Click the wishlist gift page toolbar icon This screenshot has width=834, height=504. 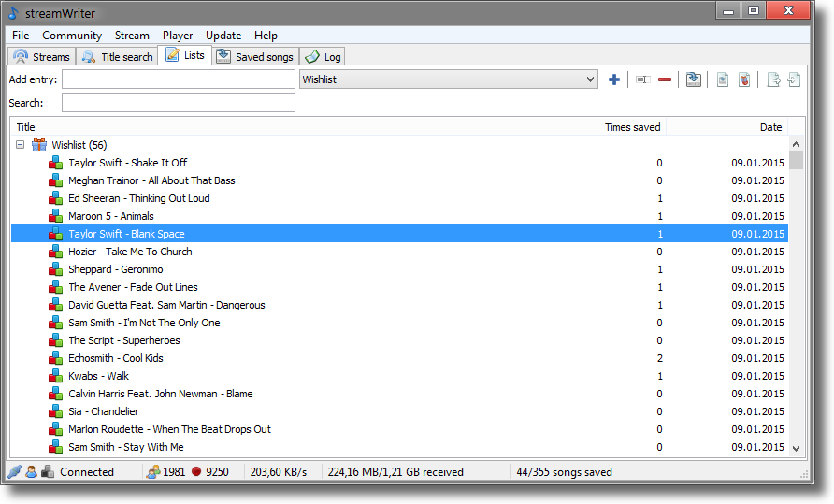pos(744,79)
